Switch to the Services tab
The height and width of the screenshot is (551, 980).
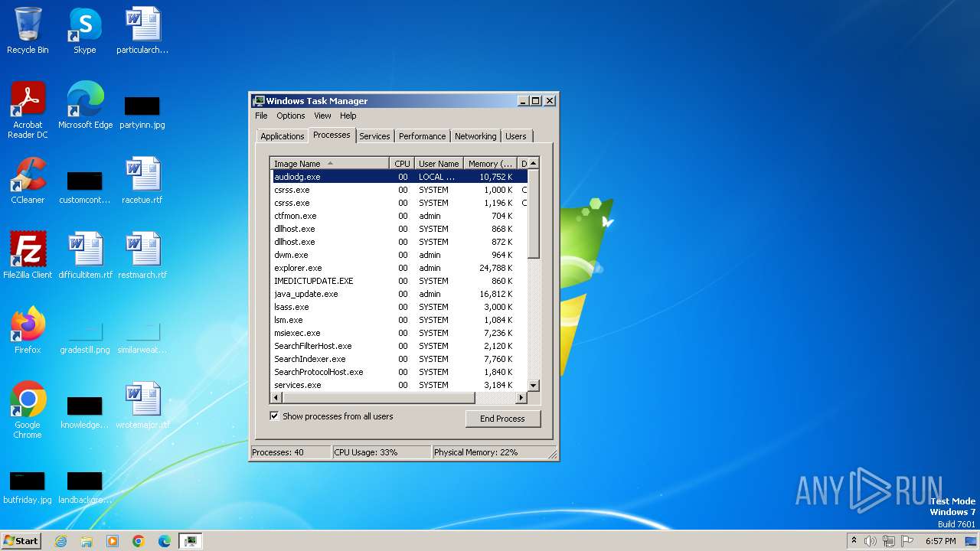(374, 136)
